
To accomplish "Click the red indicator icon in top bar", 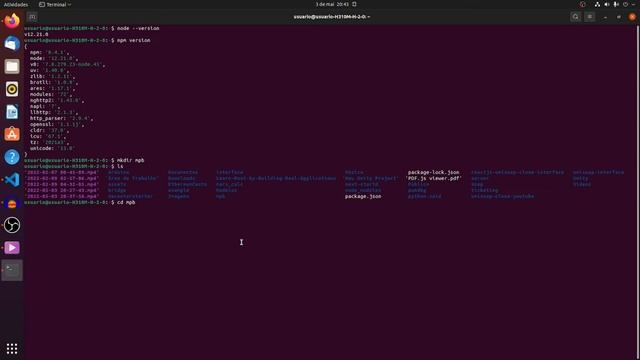I will coord(582,4).
